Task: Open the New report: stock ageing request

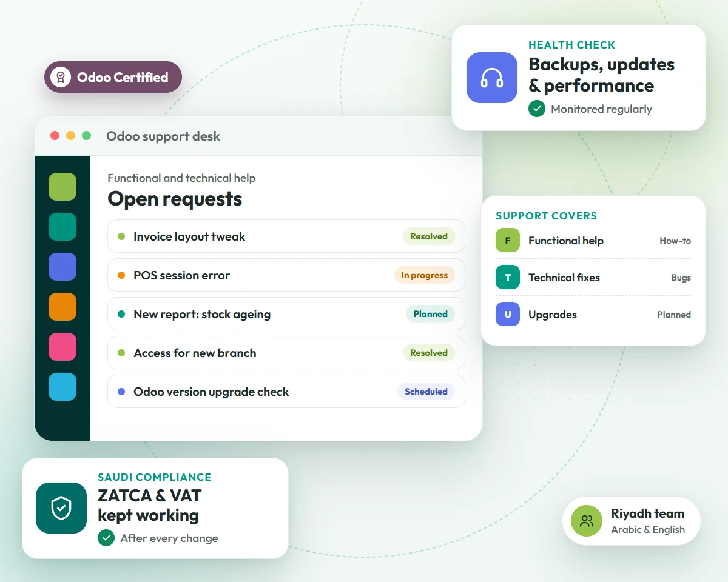Action: point(286,314)
